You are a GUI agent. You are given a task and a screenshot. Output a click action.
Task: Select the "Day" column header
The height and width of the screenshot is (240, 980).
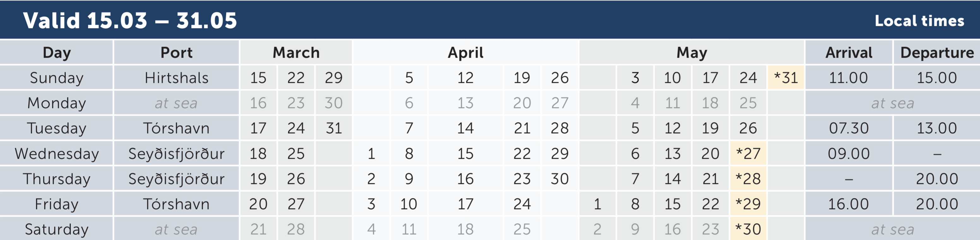57,52
